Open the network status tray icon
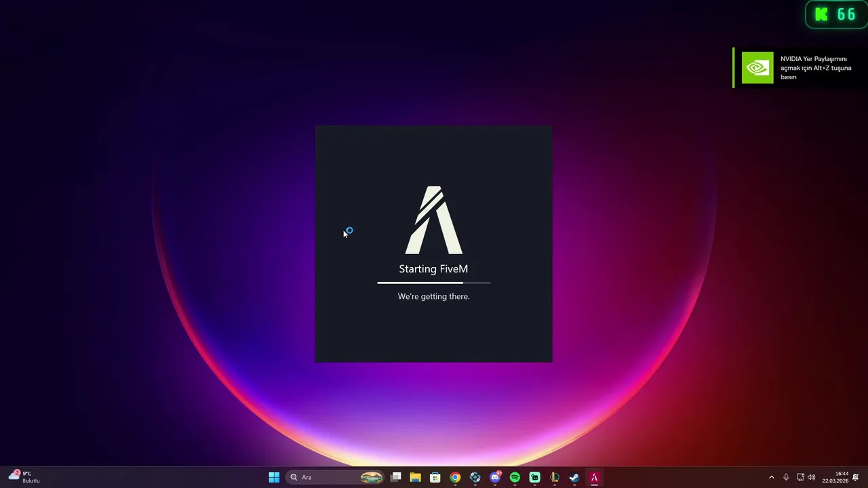Screen dimensions: 868x488 (800, 477)
